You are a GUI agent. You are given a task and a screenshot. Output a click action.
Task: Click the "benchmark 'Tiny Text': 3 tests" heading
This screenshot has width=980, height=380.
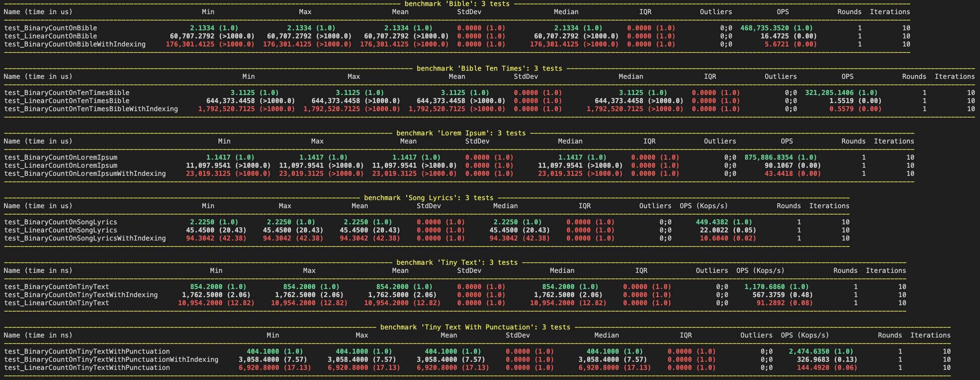457,263
